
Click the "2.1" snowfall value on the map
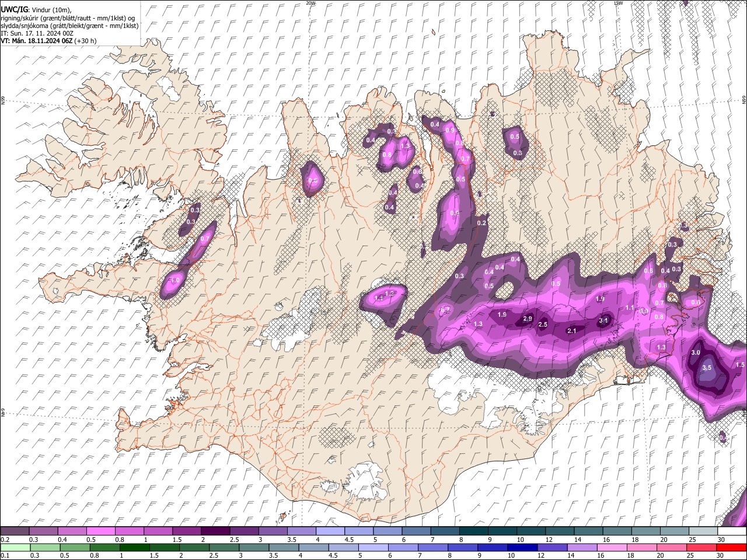[x=572, y=331]
